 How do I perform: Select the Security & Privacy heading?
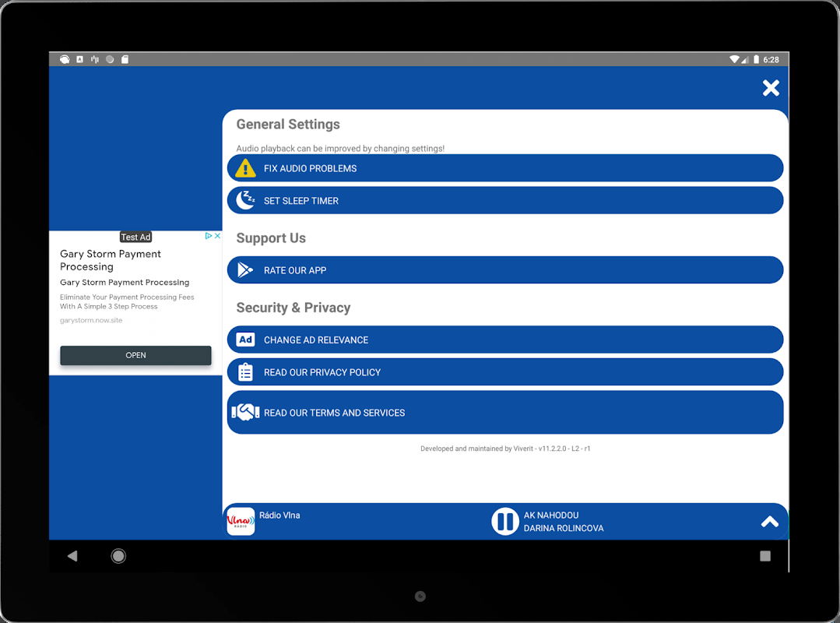coord(293,308)
